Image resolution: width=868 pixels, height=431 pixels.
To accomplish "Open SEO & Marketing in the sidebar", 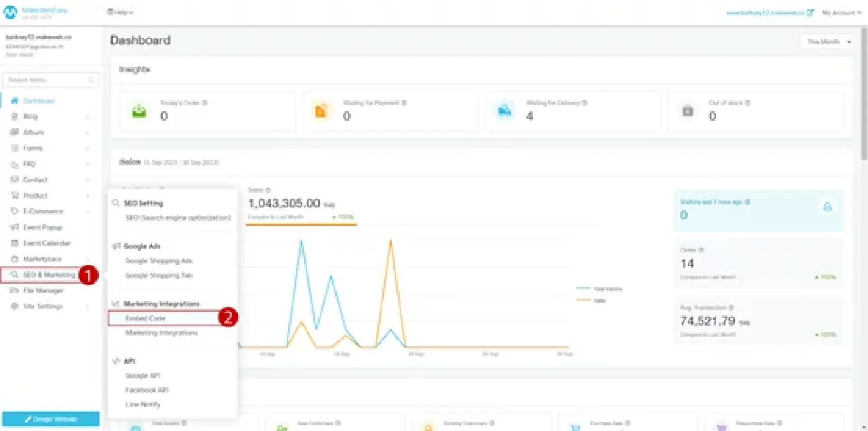I will point(49,275).
